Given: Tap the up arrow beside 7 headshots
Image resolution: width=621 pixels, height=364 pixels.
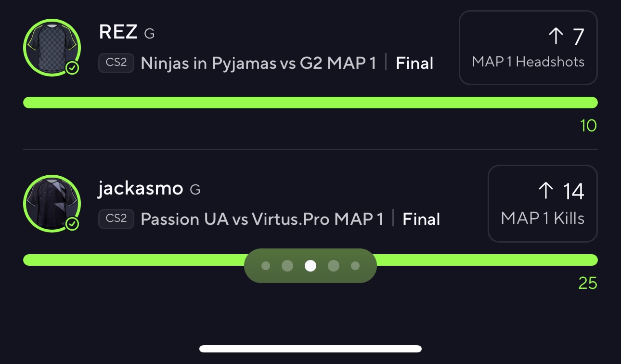Looking at the screenshot, I should click(556, 37).
